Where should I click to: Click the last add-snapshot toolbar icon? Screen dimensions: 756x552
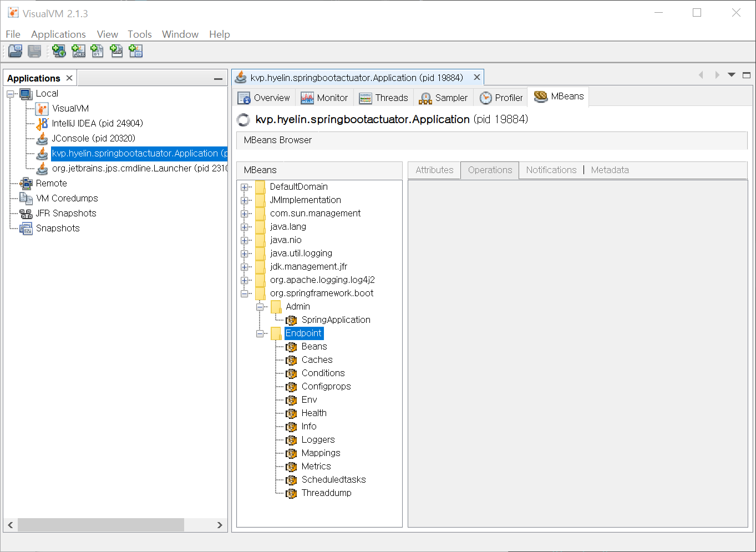coord(135,51)
